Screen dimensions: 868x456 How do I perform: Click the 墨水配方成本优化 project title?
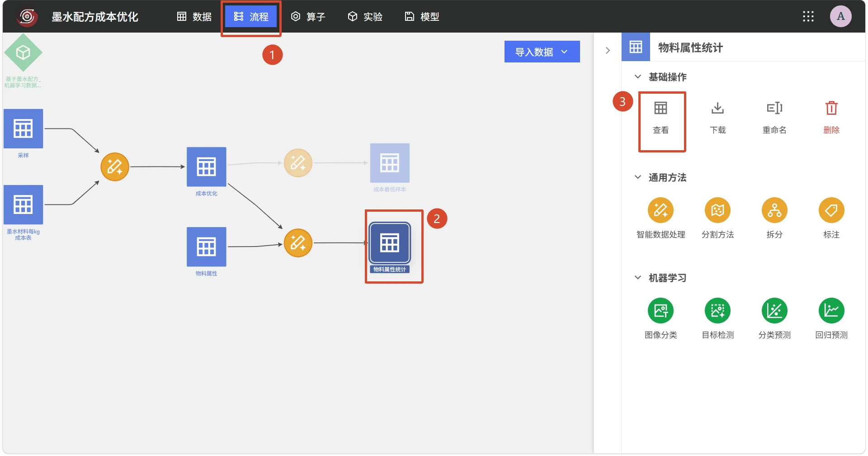tap(95, 17)
